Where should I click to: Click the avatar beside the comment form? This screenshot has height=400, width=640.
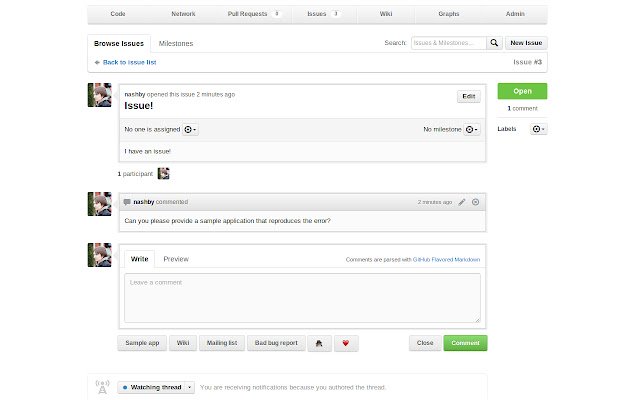(x=100, y=255)
